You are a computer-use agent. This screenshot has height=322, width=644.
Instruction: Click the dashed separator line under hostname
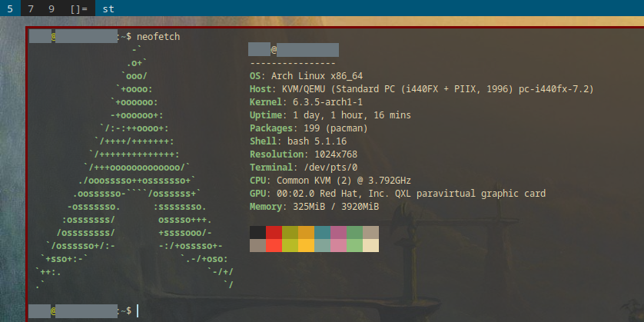[x=293, y=63]
